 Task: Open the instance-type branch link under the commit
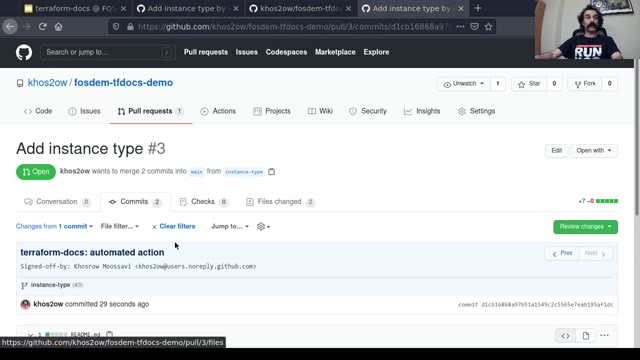pyautogui.click(x=51, y=285)
